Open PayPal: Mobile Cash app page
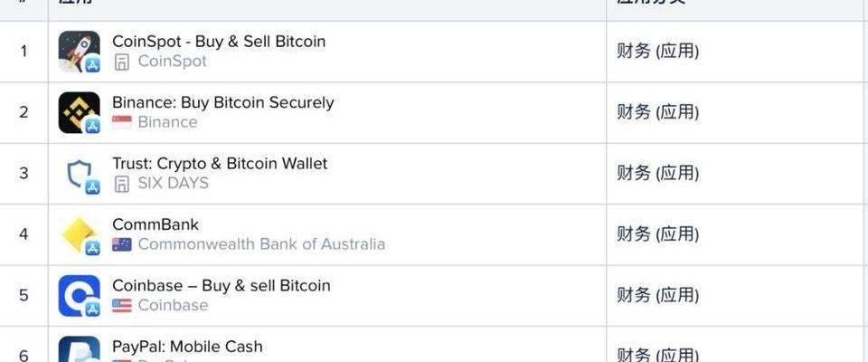 click(187, 347)
